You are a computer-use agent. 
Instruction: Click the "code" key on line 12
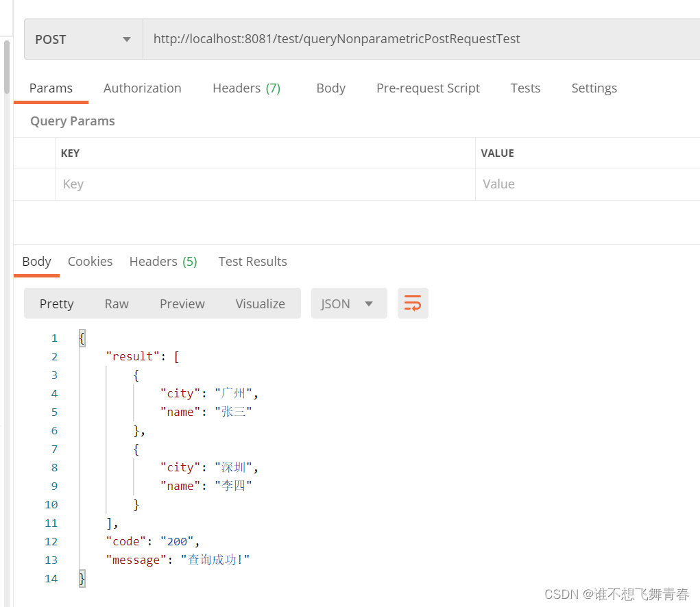[126, 541]
